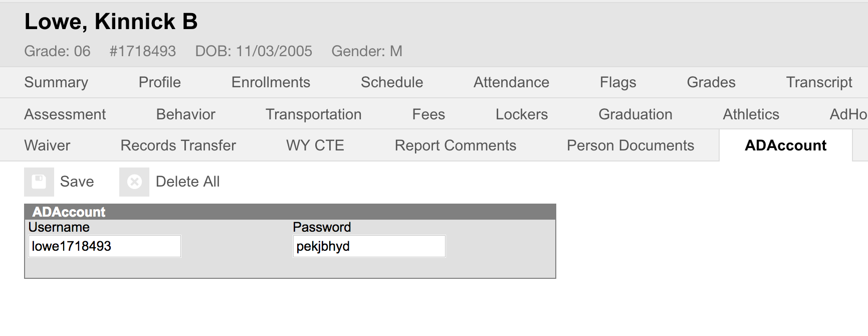This screenshot has height=336, width=868.
Task: Click the Delete All button label
Action: (188, 182)
